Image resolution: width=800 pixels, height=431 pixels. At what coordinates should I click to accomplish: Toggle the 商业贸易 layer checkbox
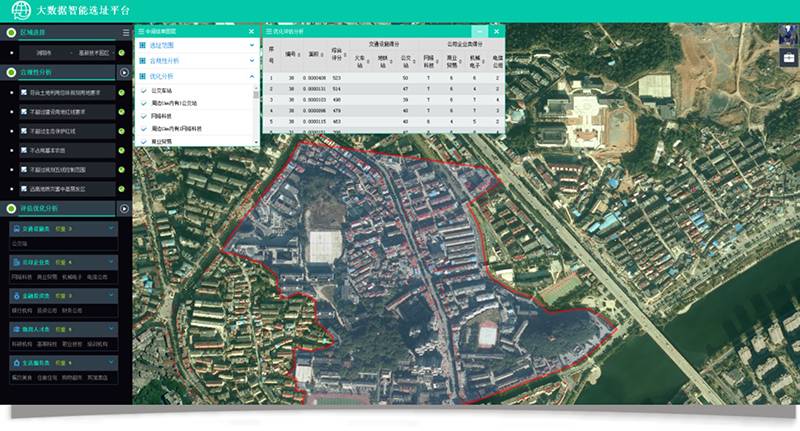(144, 142)
